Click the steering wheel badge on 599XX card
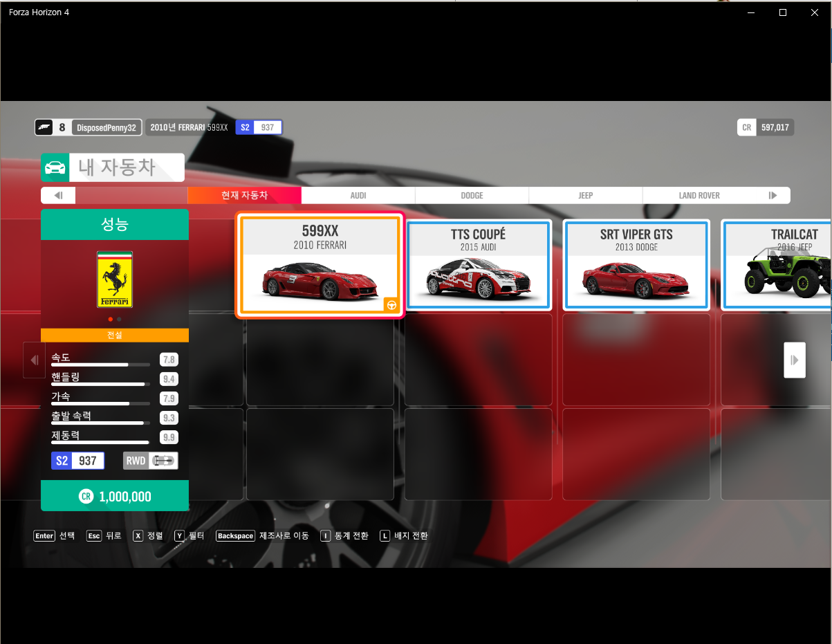 pyautogui.click(x=391, y=305)
